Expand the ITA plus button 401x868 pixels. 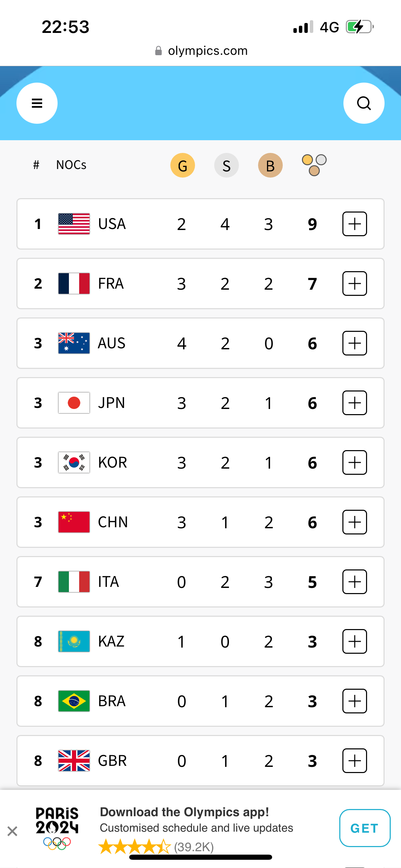[355, 582]
